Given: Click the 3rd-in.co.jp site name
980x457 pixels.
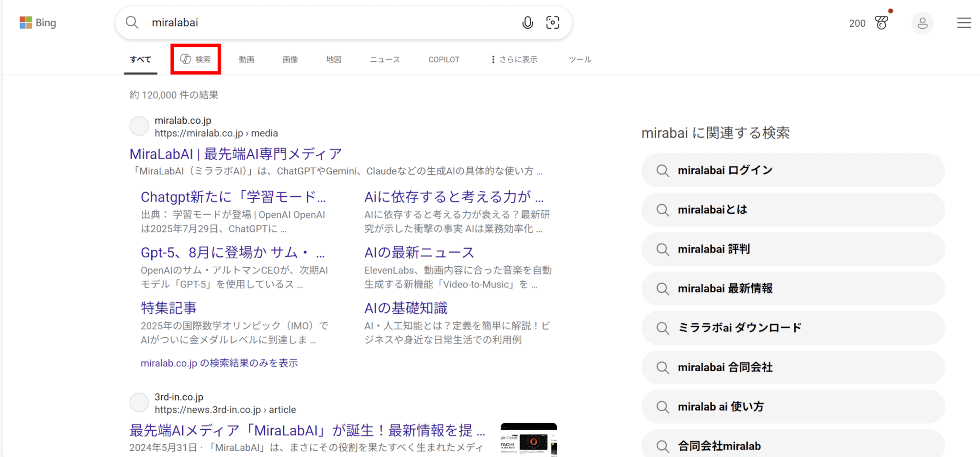Looking at the screenshot, I should (x=179, y=397).
